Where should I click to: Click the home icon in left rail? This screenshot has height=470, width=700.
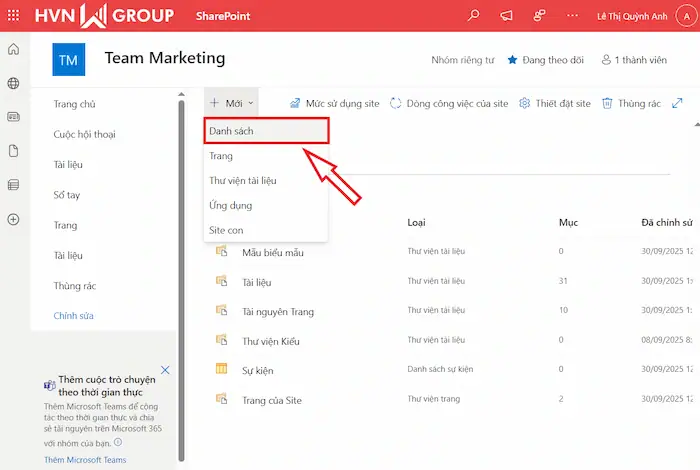(13, 50)
